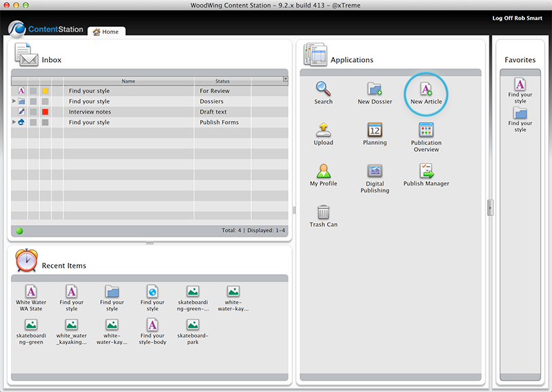
Task: Click the yellow flag of For Review row
Action: point(45,91)
